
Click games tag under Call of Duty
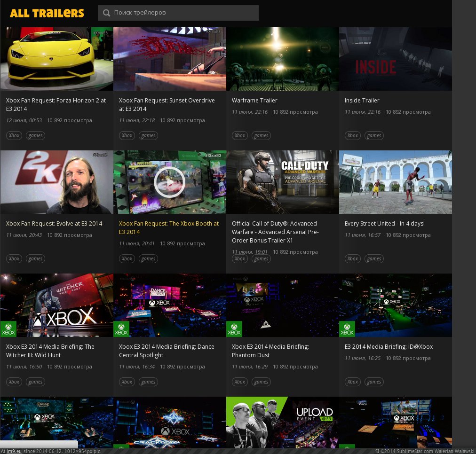tap(262, 258)
